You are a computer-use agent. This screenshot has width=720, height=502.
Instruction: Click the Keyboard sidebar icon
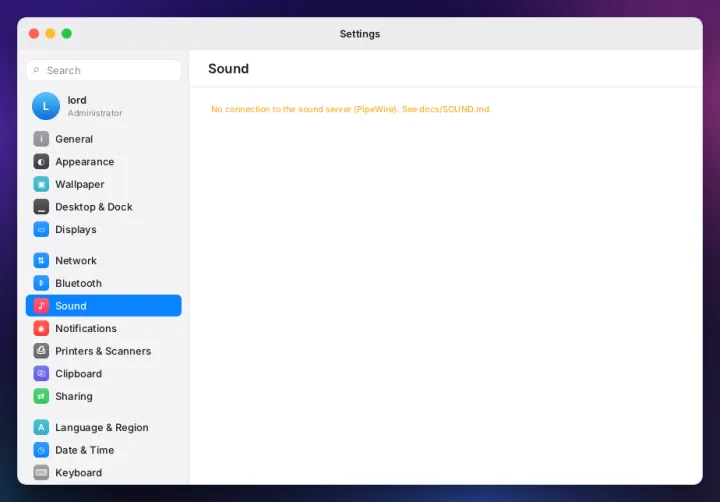(x=41, y=473)
